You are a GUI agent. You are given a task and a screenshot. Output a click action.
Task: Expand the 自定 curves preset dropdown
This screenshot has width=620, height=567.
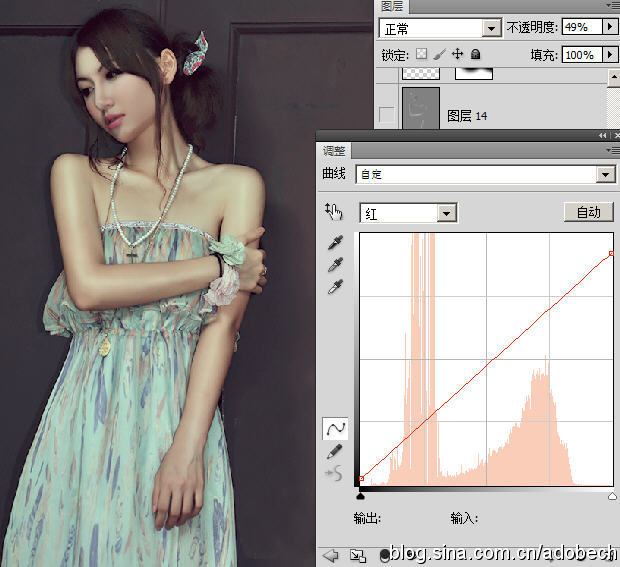[604, 175]
